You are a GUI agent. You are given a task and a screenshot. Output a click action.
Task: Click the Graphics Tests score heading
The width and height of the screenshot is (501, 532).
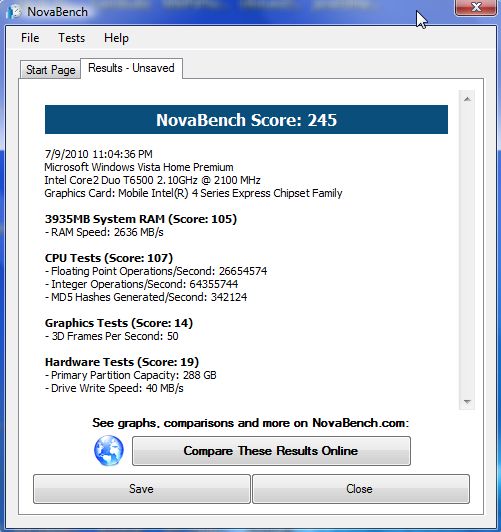119,323
